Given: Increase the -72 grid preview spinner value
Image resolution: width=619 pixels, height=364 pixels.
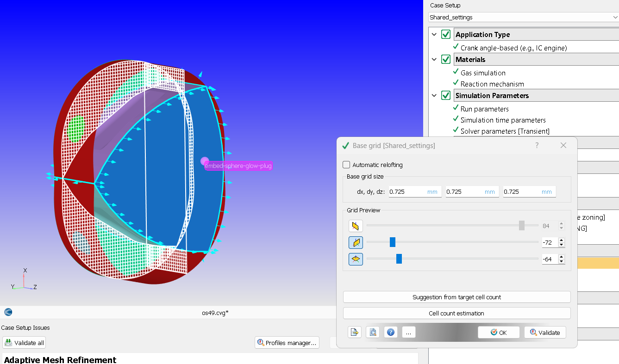Looking at the screenshot, I should [562, 240].
